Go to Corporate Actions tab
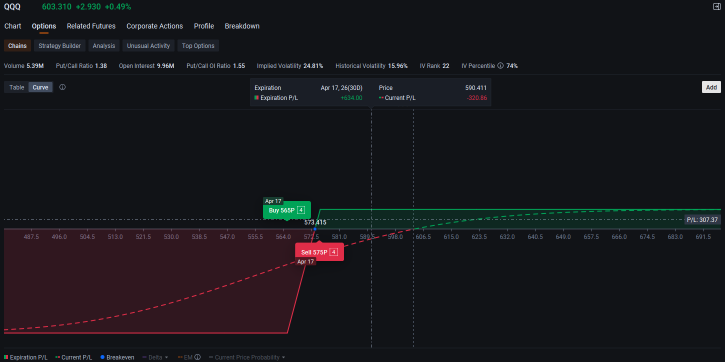Screen dimensions: 725x362 [155, 26]
